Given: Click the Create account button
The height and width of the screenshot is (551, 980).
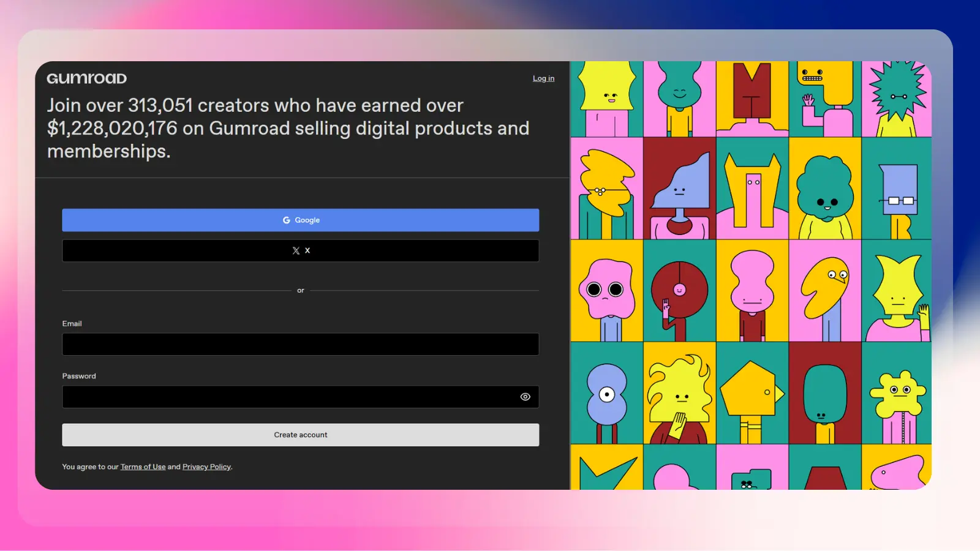Looking at the screenshot, I should point(301,435).
